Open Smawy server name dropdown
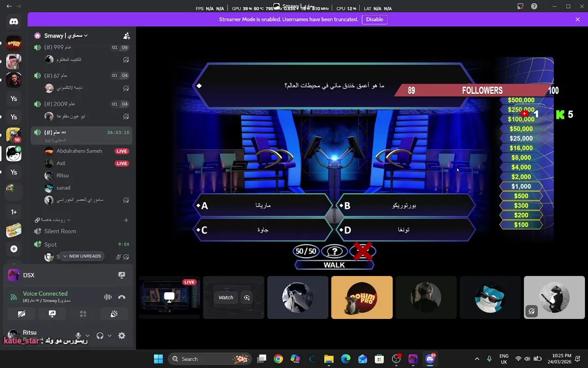Image resolution: width=588 pixels, height=368 pixels. coord(66,36)
